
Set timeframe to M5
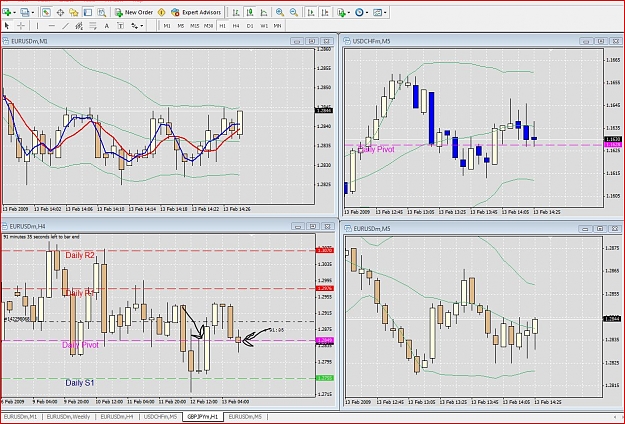pyautogui.click(x=181, y=26)
